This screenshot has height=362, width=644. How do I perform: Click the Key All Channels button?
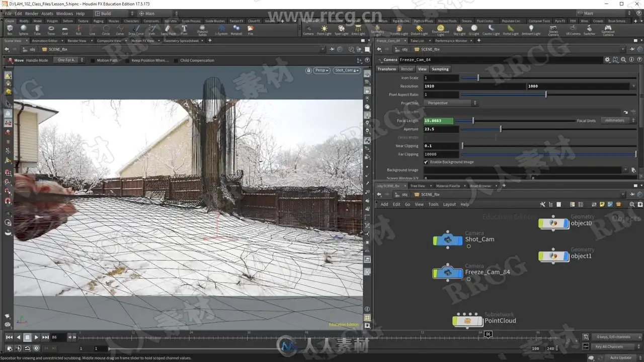point(610,346)
